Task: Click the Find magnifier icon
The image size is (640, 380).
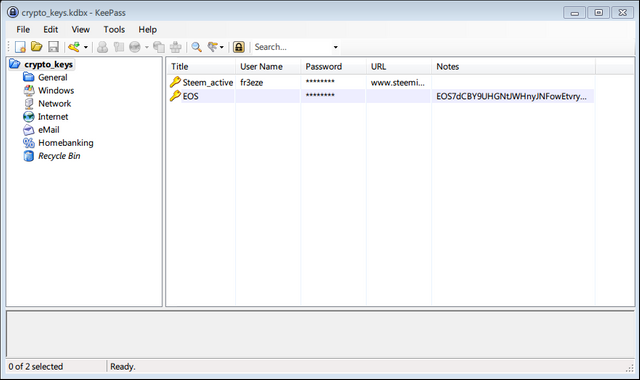Action: click(x=196, y=47)
